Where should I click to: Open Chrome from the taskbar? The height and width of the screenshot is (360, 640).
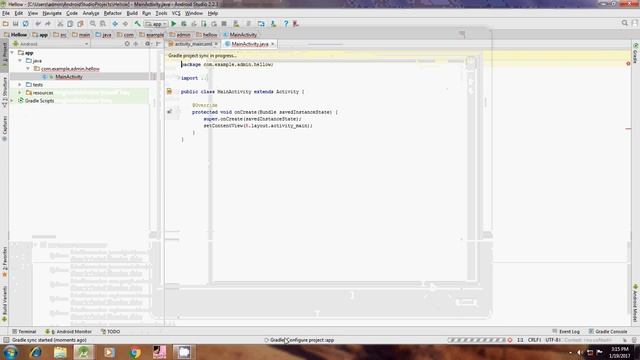tap(134, 352)
